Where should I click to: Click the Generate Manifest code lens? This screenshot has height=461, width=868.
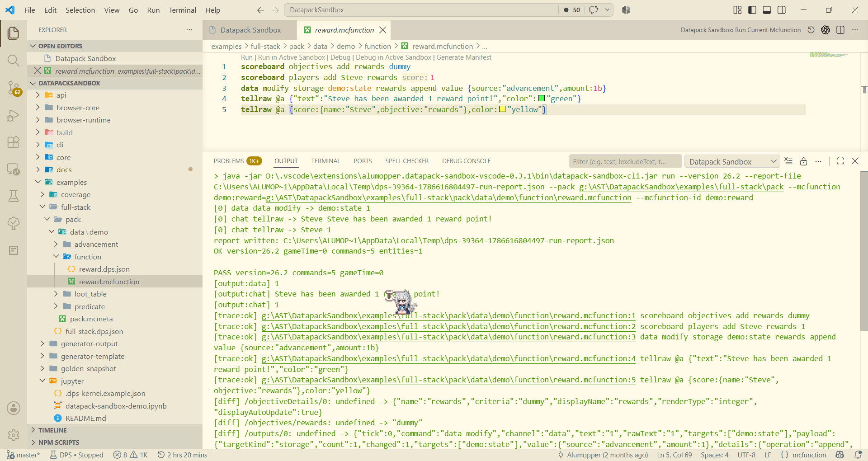coord(464,57)
